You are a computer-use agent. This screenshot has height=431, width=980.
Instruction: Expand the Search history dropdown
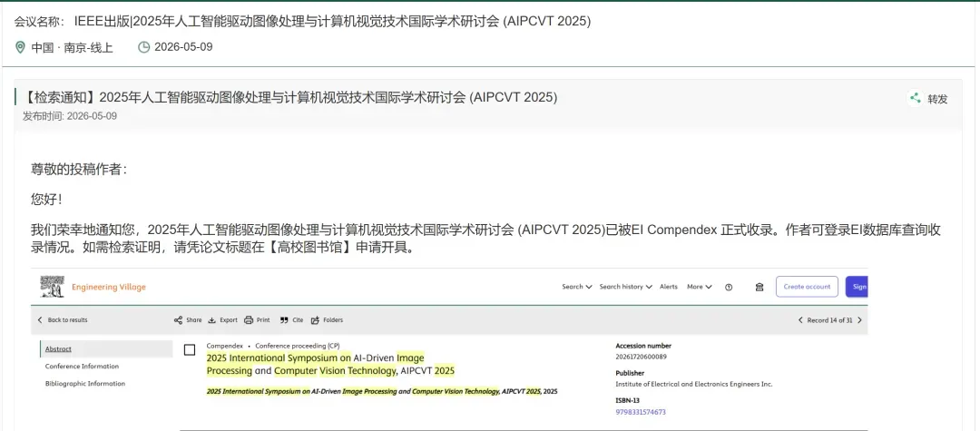pos(625,287)
